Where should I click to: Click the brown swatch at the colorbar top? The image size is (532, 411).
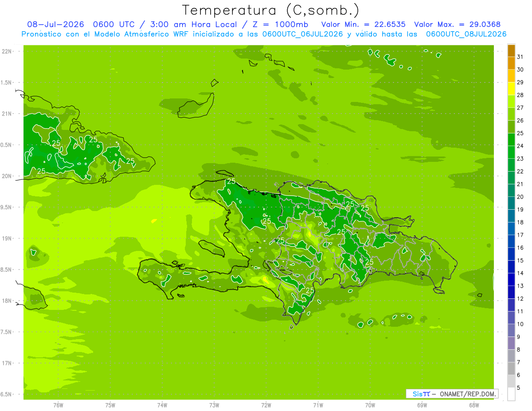(511, 51)
